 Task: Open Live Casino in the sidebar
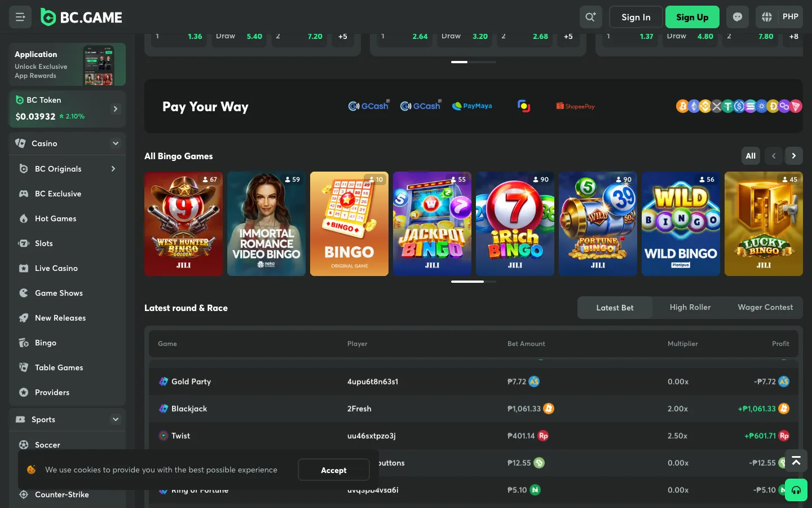[68, 268]
